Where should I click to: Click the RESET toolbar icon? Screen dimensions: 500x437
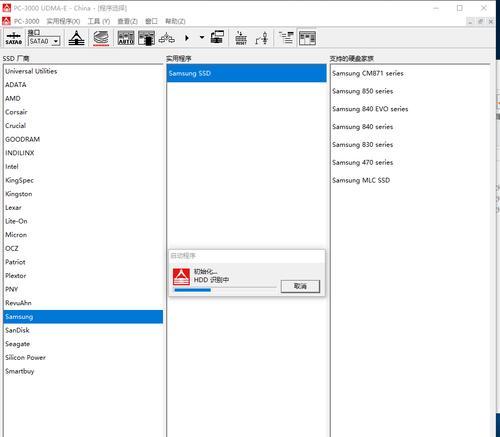(x=241, y=38)
